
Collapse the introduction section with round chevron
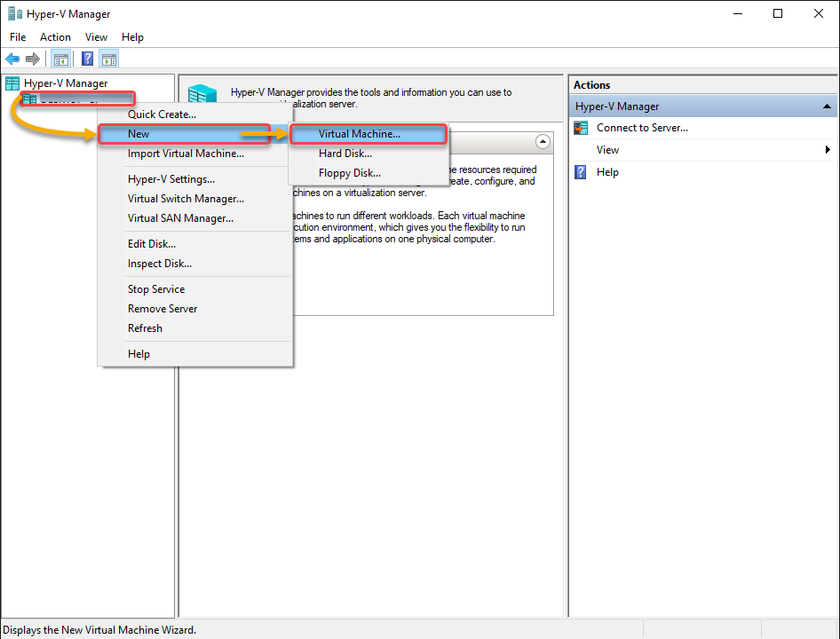click(x=543, y=142)
